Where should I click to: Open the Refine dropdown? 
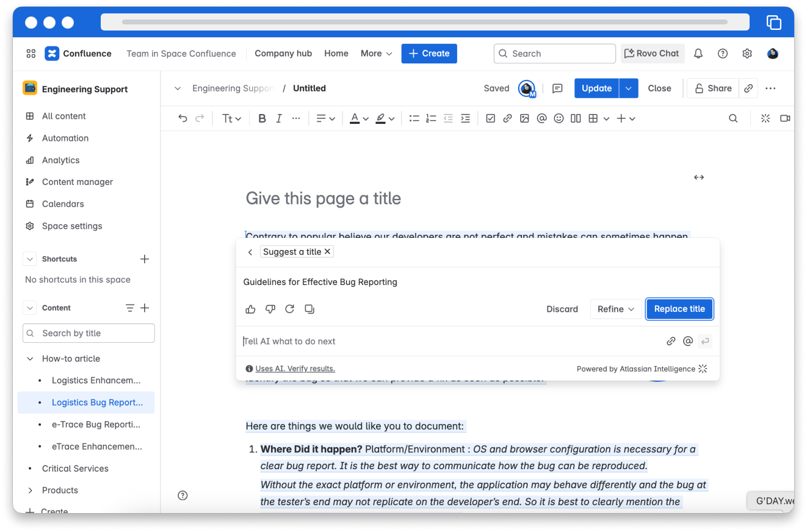pyautogui.click(x=617, y=309)
